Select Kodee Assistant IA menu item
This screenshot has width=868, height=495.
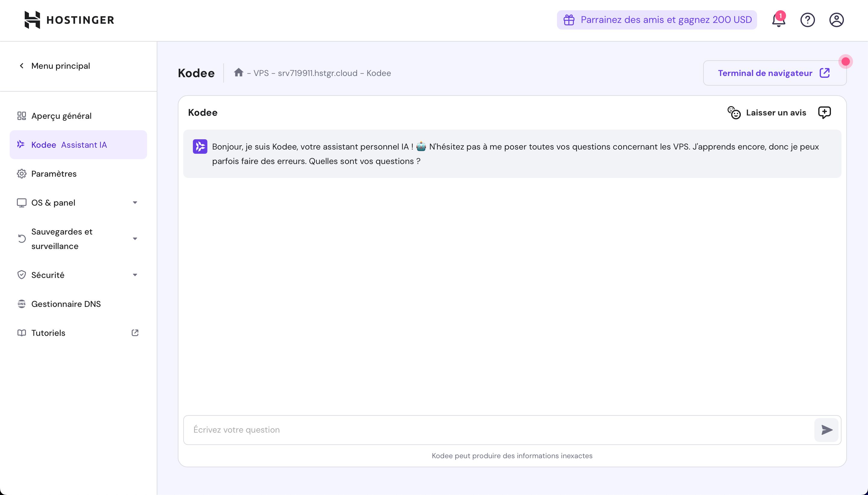pyautogui.click(x=78, y=145)
